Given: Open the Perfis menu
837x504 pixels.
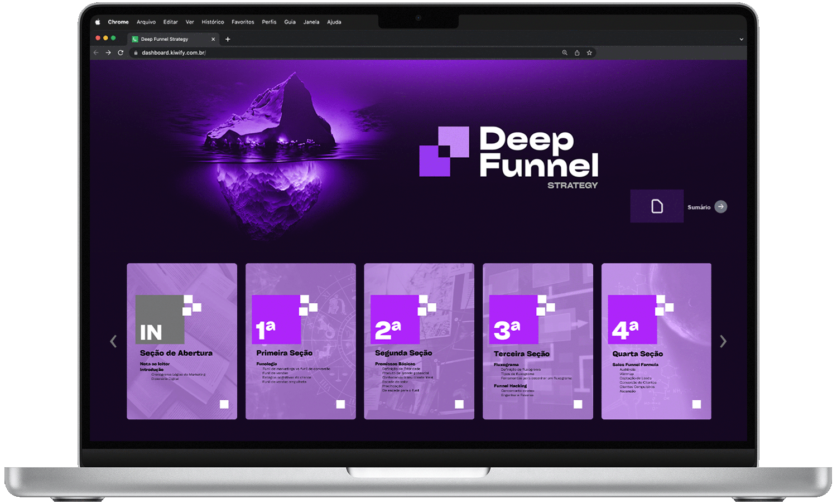Looking at the screenshot, I should [x=269, y=22].
